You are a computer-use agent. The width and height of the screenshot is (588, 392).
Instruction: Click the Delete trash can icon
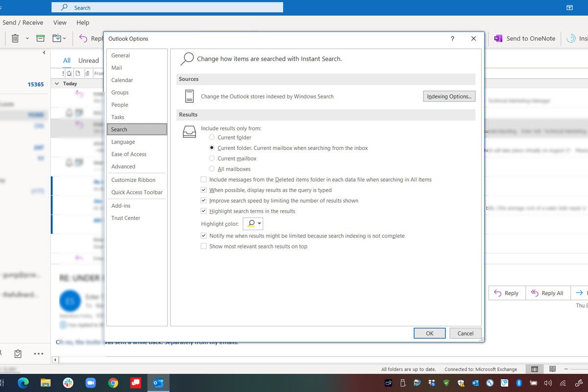pyautogui.click(x=15, y=38)
